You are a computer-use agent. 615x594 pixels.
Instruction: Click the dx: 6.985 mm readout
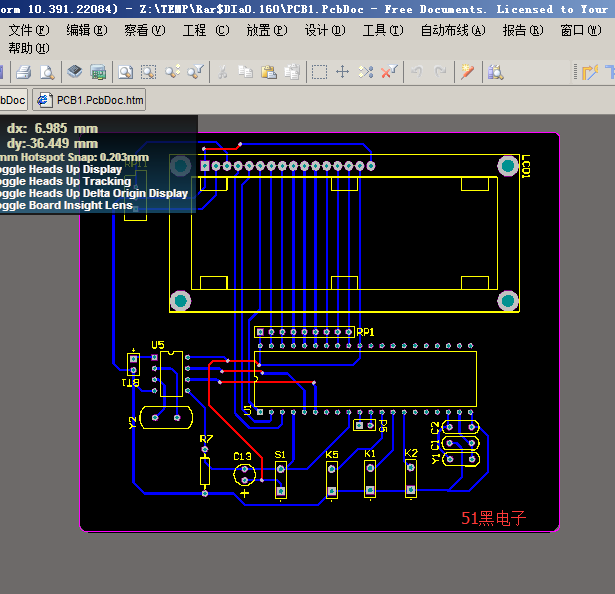[x=53, y=128]
